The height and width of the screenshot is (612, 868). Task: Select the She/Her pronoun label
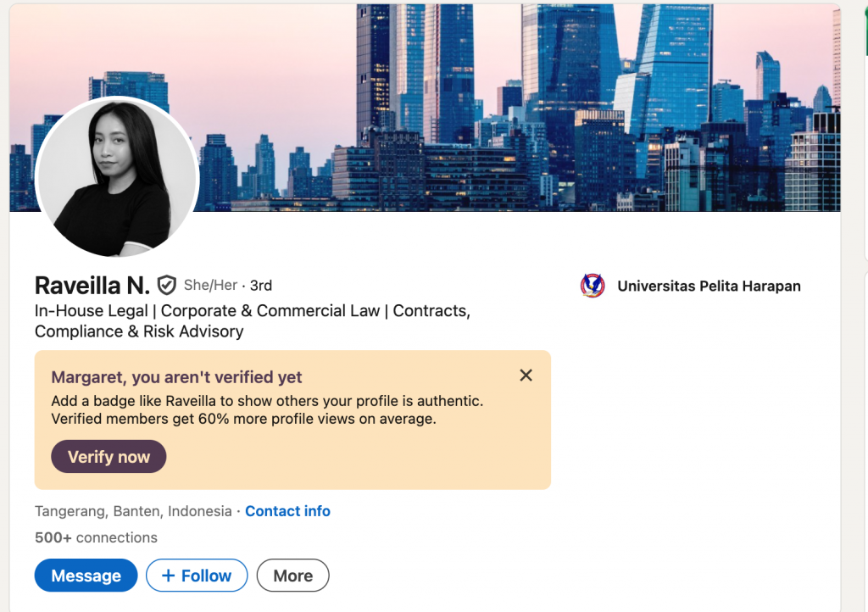click(209, 286)
